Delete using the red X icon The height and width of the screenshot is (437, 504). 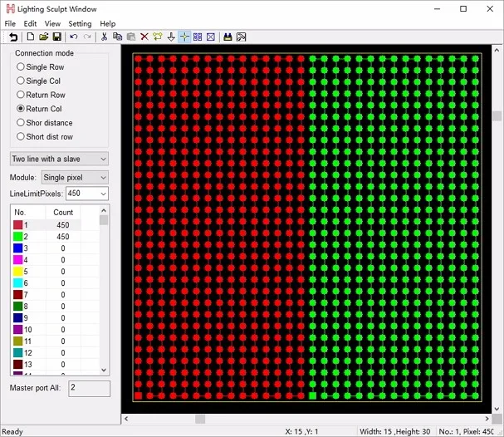point(144,37)
